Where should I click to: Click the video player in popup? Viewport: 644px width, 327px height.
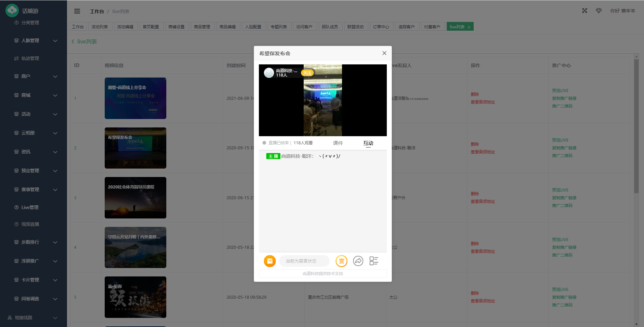click(x=323, y=100)
